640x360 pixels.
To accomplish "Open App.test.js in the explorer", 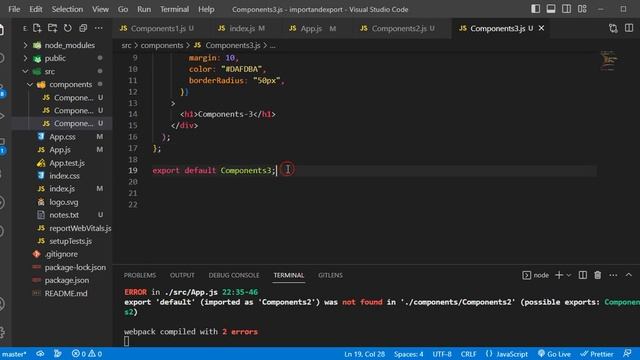I will (x=61, y=163).
